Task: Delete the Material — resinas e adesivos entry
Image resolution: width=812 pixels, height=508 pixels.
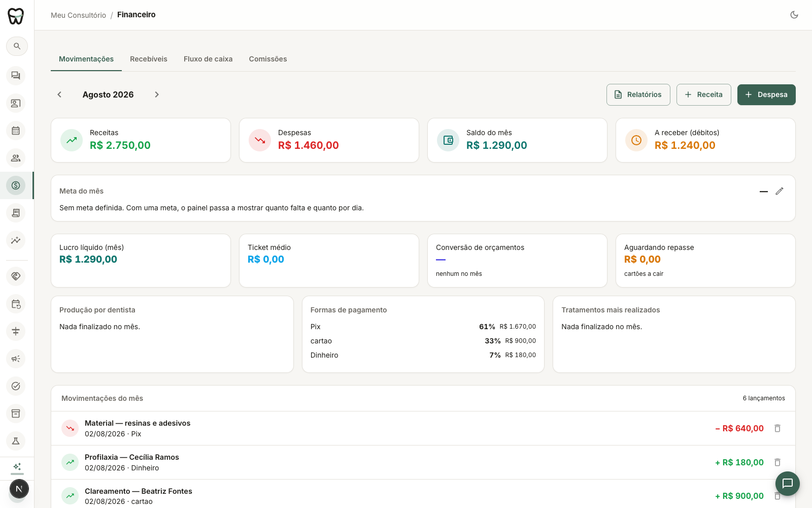Action: click(x=777, y=428)
